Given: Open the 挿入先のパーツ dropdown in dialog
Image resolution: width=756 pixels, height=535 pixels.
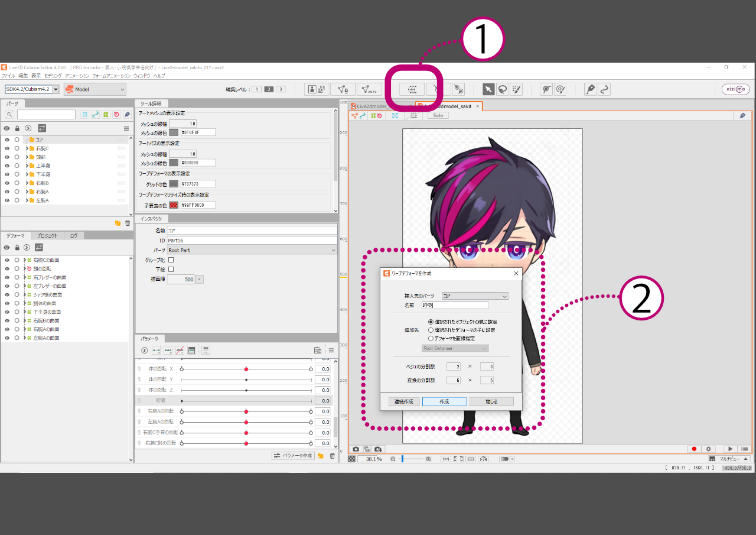Looking at the screenshot, I should (475, 296).
